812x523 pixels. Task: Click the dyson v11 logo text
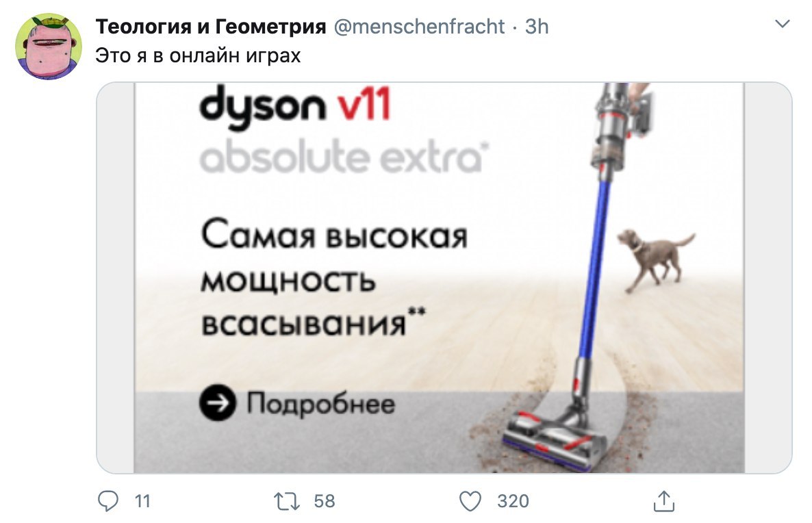pyautogui.click(x=294, y=107)
